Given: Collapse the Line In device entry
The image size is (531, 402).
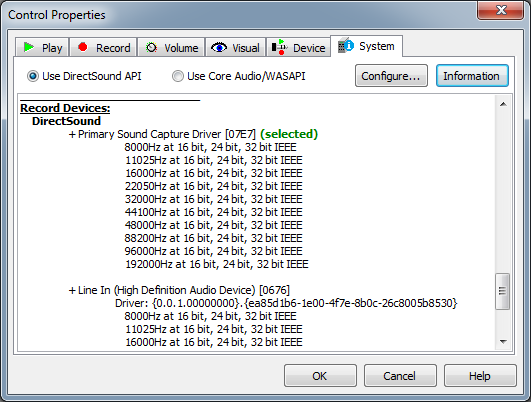Looking at the screenshot, I should [72, 291].
